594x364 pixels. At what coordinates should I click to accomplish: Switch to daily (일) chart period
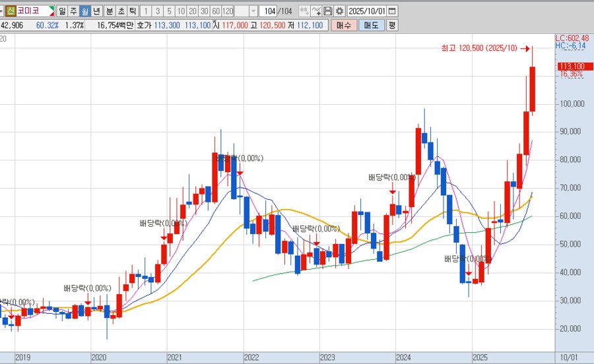pos(61,11)
